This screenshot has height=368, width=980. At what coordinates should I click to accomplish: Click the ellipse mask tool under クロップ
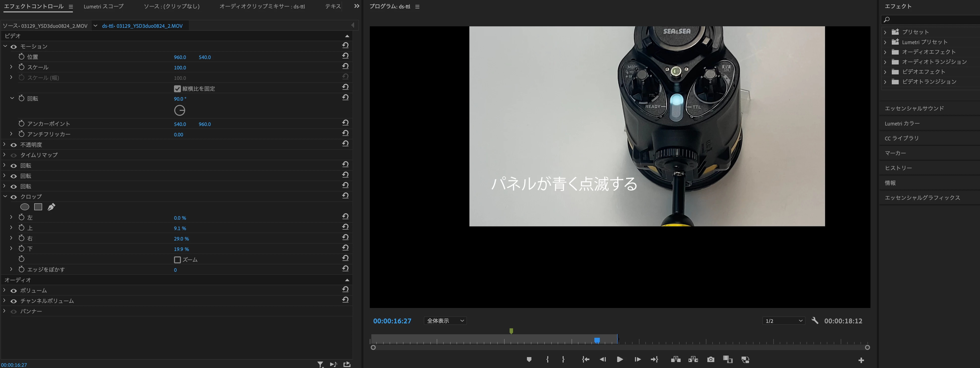click(x=25, y=207)
